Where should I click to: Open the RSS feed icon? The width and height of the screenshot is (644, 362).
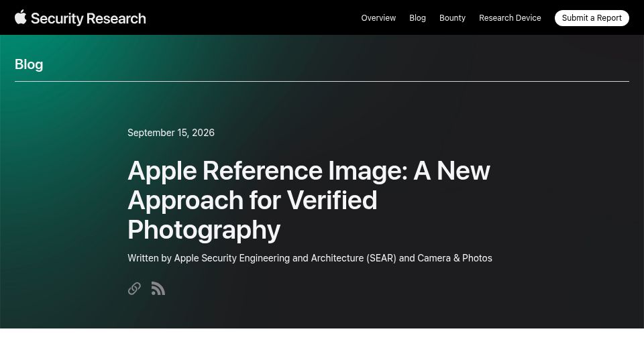tap(158, 288)
